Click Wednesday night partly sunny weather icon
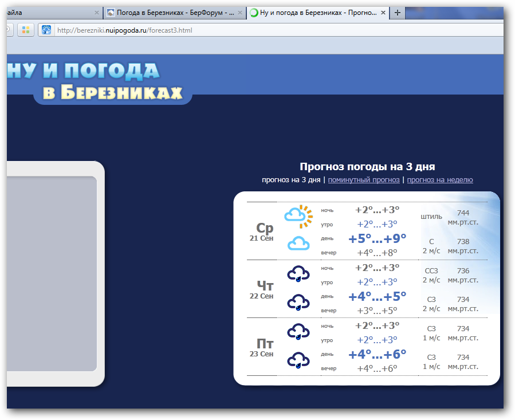Viewport: 515px width, 420px height. [298, 216]
